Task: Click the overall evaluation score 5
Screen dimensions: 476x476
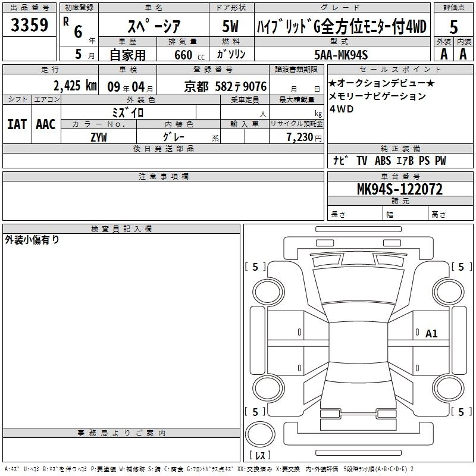Action: click(453, 27)
